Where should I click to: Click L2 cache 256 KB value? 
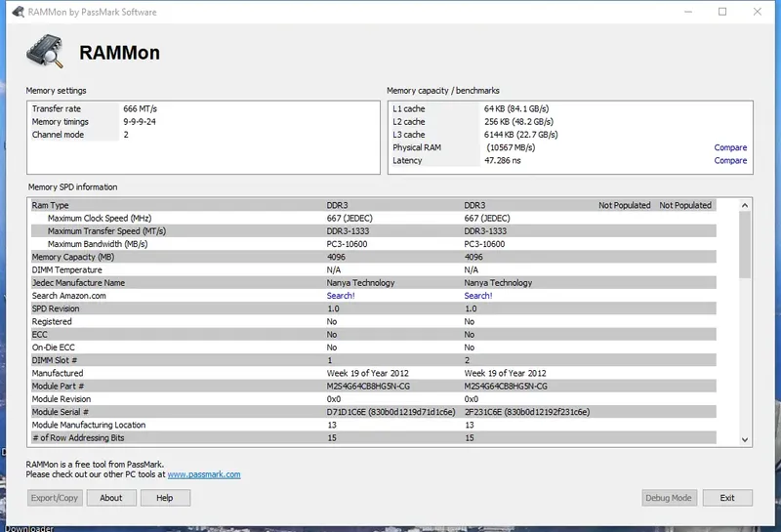(x=518, y=122)
